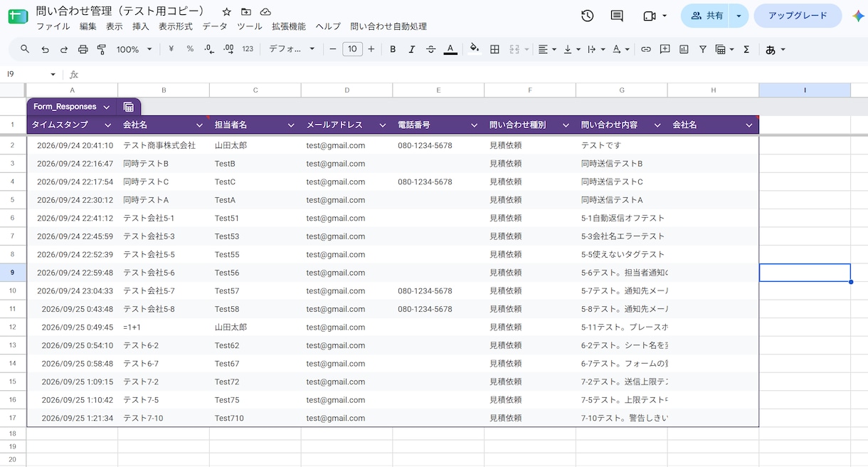
Task: Apply percent format
Action: pyautogui.click(x=190, y=49)
